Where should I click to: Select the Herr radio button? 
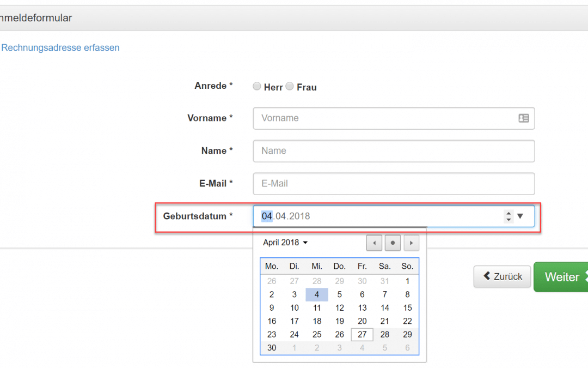click(256, 86)
